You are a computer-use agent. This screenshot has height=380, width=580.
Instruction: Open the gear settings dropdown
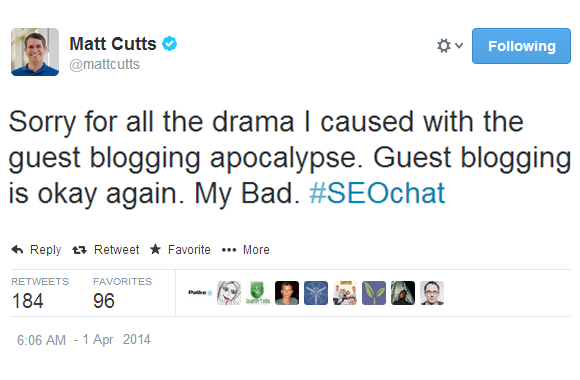(444, 46)
